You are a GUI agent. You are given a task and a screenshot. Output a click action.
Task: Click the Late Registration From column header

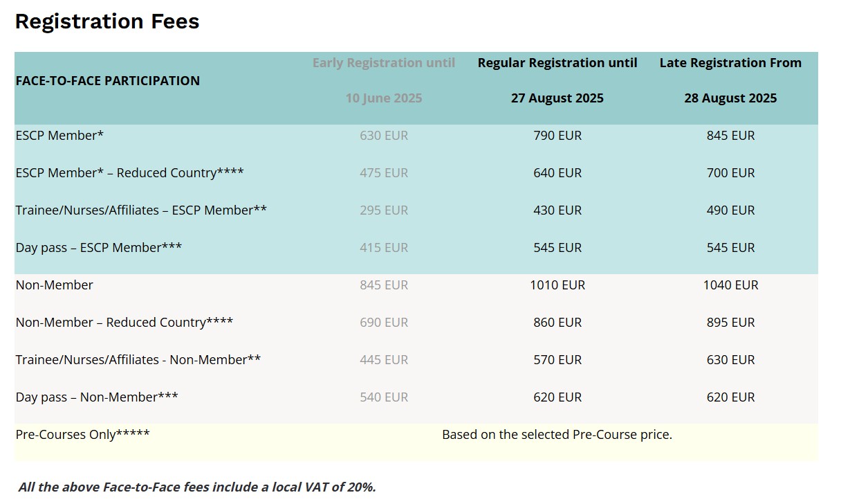click(x=730, y=80)
